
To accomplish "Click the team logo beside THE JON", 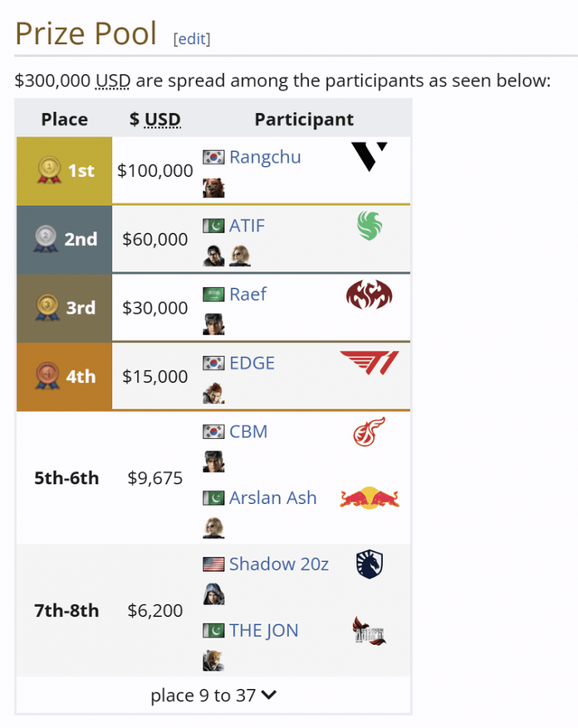I will (369, 631).
